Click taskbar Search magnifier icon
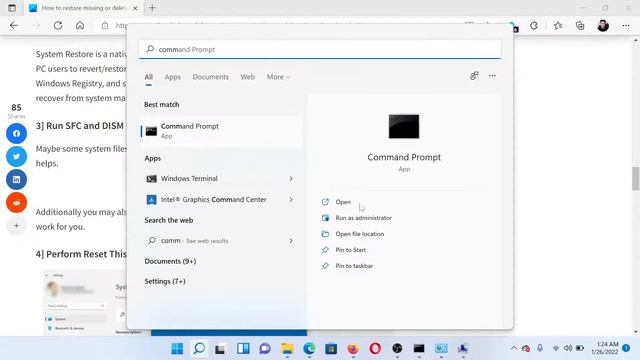 (199, 349)
